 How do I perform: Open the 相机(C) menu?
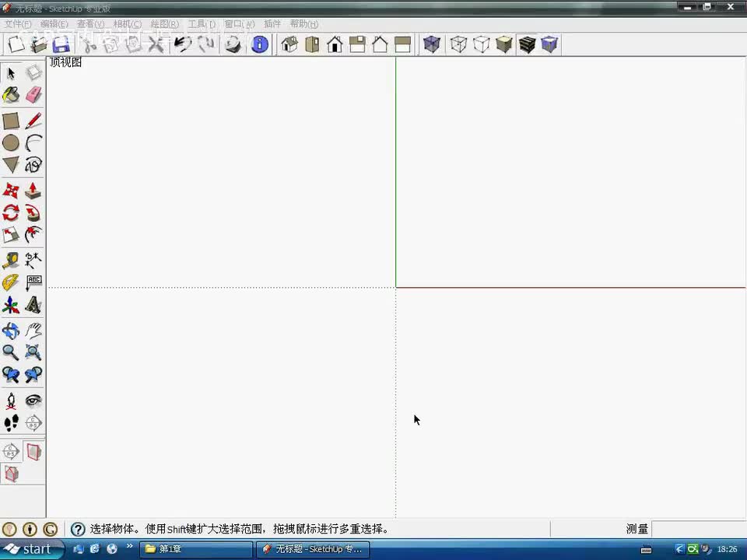[x=127, y=24]
